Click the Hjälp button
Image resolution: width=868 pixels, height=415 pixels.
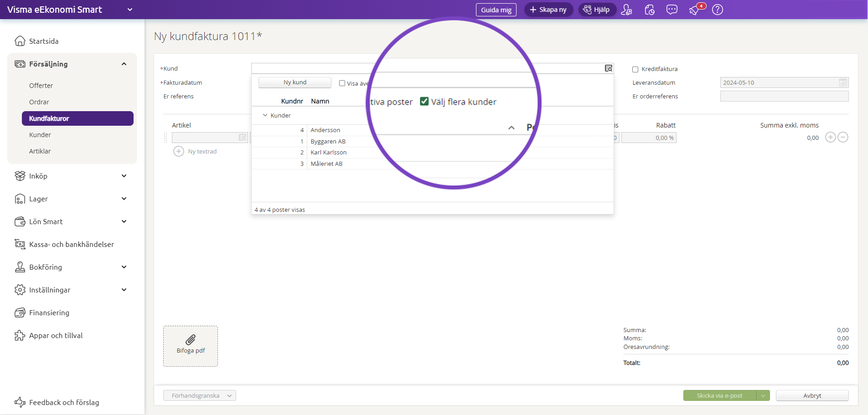pos(597,10)
